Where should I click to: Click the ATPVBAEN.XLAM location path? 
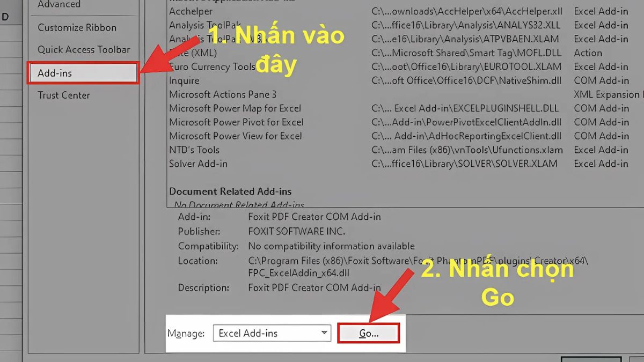coord(465,39)
